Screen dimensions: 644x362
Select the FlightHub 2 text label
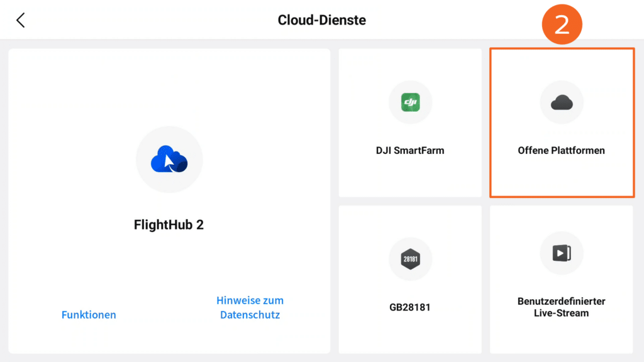[x=169, y=225]
